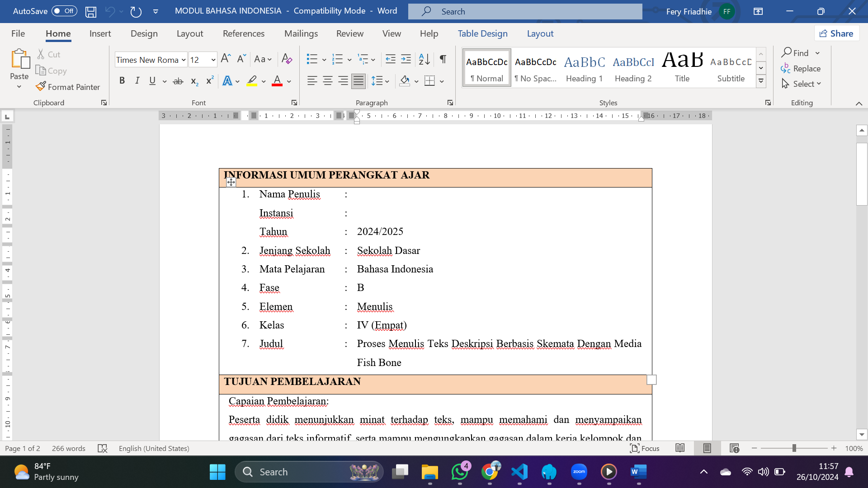
Task: Select the Home tab in ribbon
Action: pyautogui.click(x=58, y=33)
